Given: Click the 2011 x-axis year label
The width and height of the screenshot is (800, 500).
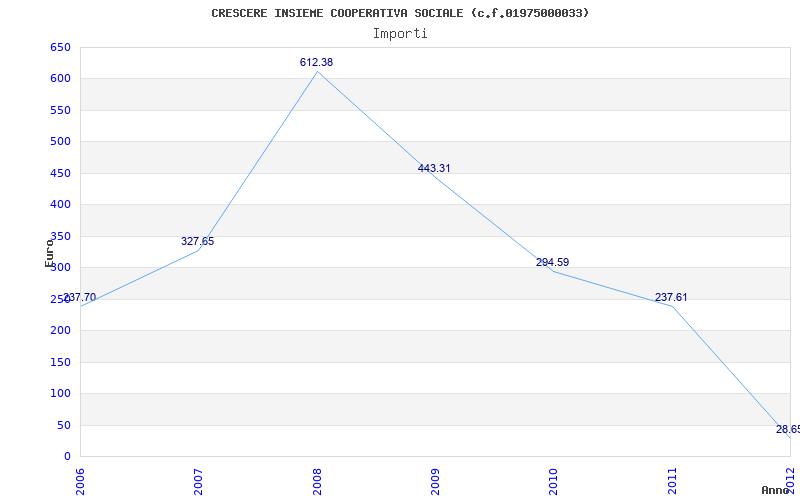Looking at the screenshot, I should [672, 481].
